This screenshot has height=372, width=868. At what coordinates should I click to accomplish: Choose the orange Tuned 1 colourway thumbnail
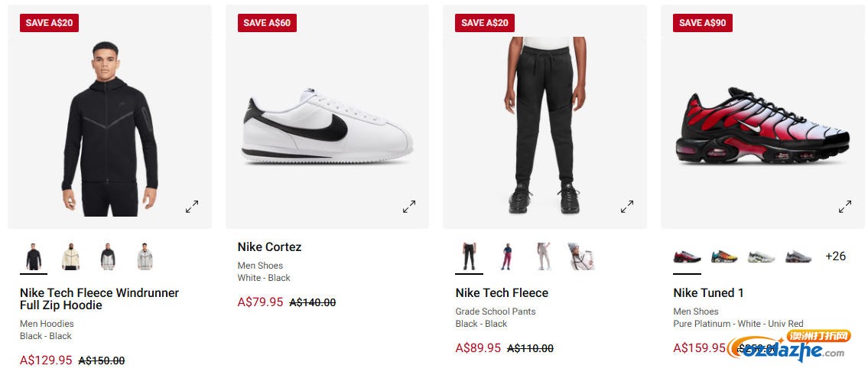(x=723, y=256)
